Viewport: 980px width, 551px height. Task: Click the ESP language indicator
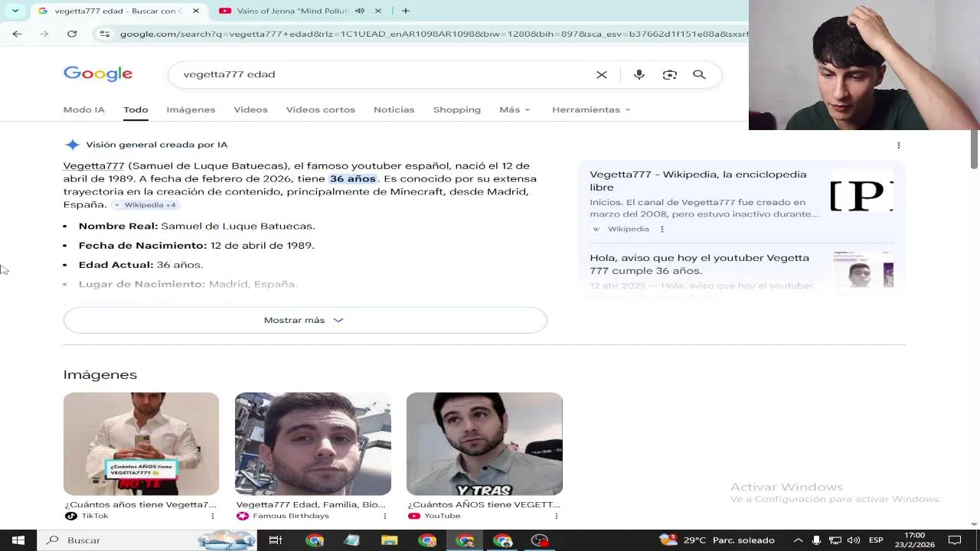pos(876,540)
